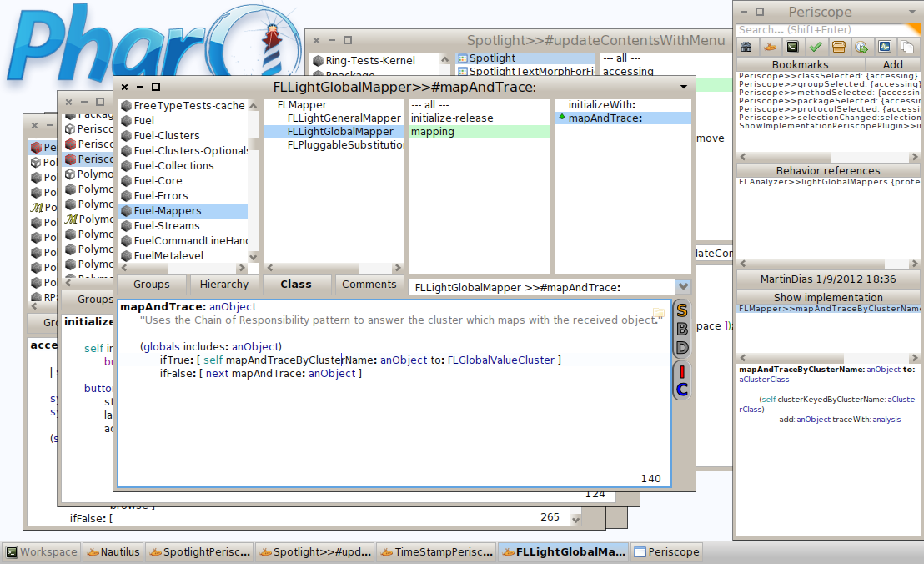
Task: Toggle the Class side button in browser
Action: click(296, 285)
